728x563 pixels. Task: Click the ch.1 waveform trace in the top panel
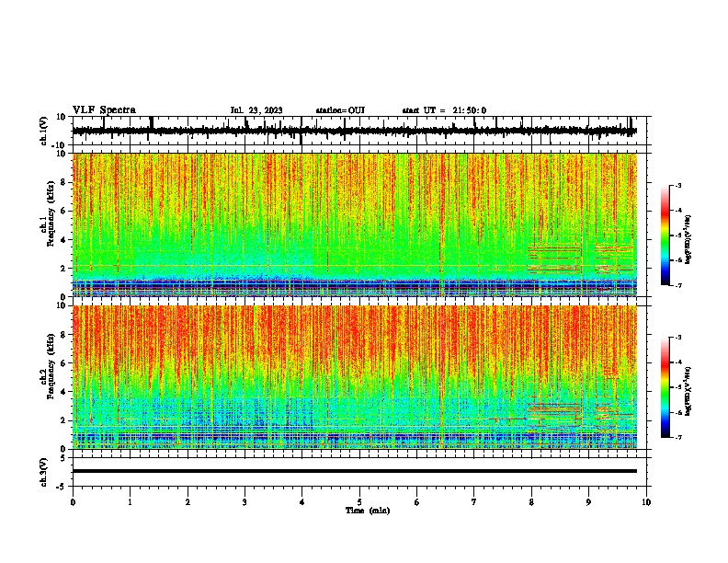coord(354,131)
